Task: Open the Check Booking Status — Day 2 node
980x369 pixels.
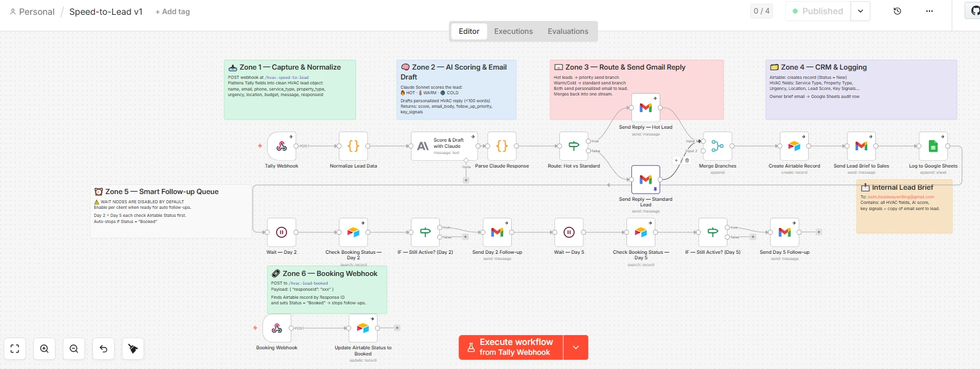Action: click(354, 232)
